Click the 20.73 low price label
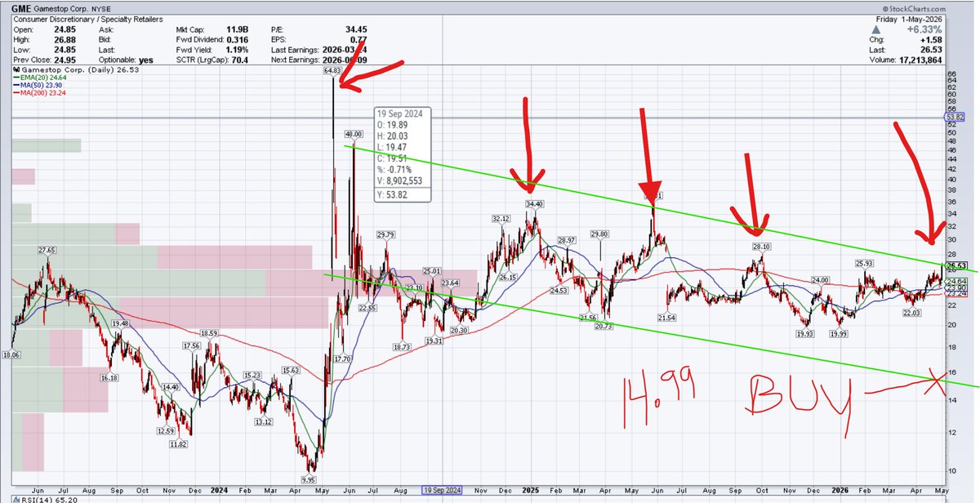 604,326
